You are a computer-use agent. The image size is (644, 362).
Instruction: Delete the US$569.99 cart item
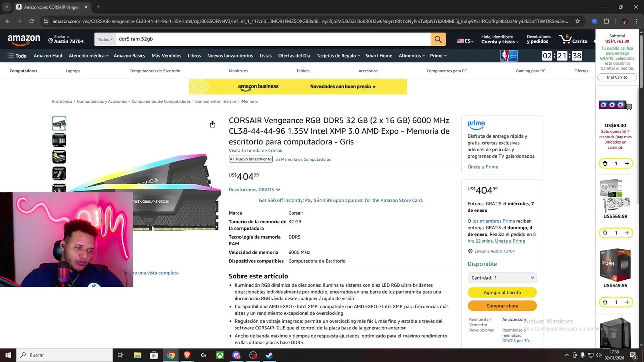click(x=605, y=233)
